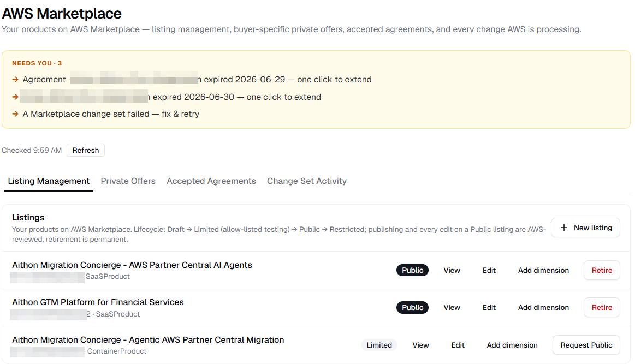Click the arrow icon beside change set failed
The width and height of the screenshot is (635, 364).
coord(15,114)
